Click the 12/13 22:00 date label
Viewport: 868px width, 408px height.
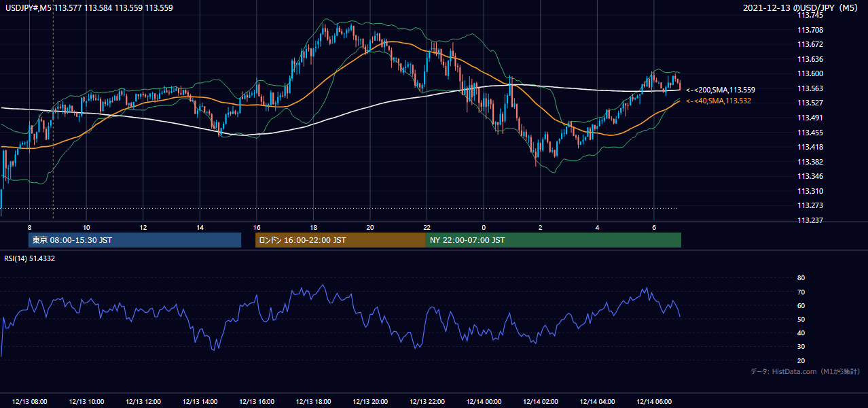click(427, 402)
